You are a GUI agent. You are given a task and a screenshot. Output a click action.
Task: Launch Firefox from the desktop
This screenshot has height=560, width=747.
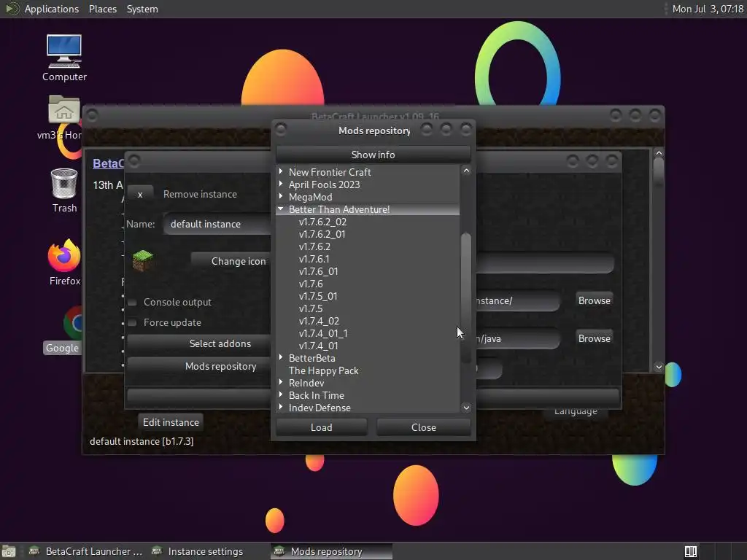[64, 262]
